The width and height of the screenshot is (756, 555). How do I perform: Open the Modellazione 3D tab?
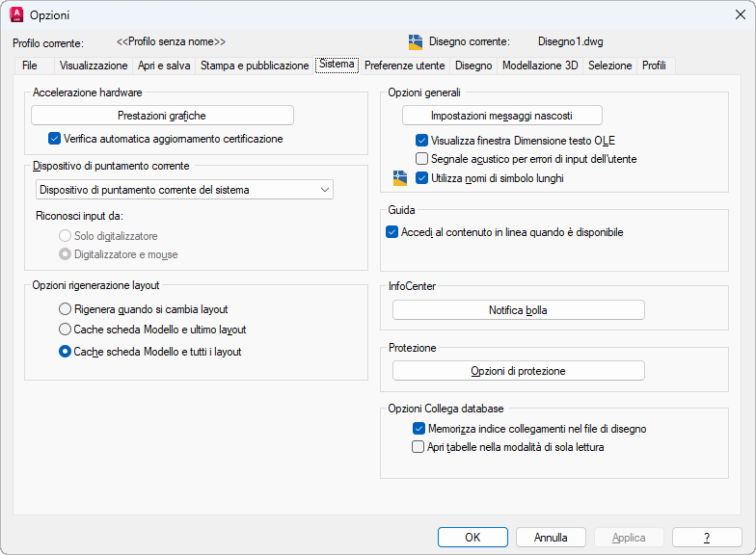(540, 66)
